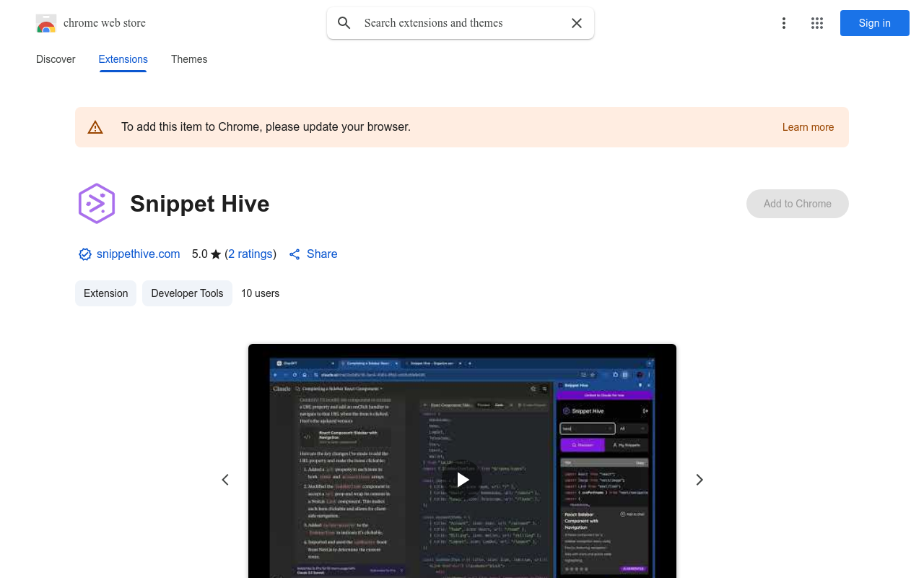Click the Share icon
Screen dimensions: 924x578
pyautogui.click(x=295, y=254)
